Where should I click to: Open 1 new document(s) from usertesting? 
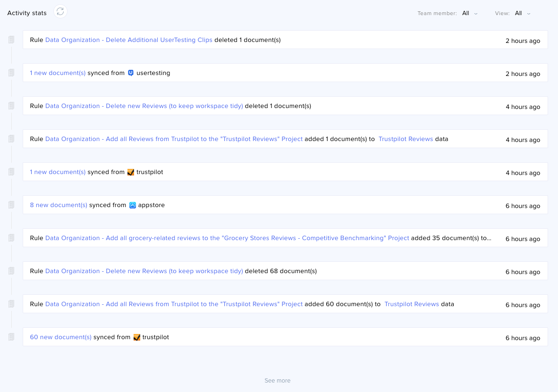tap(58, 73)
